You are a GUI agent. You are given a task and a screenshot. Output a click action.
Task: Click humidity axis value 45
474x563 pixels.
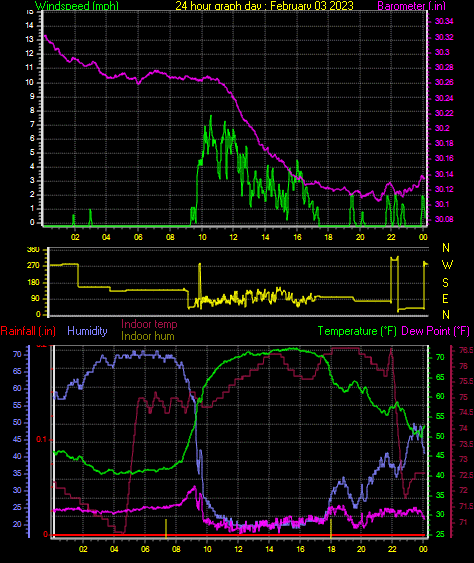tap(17, 439)
